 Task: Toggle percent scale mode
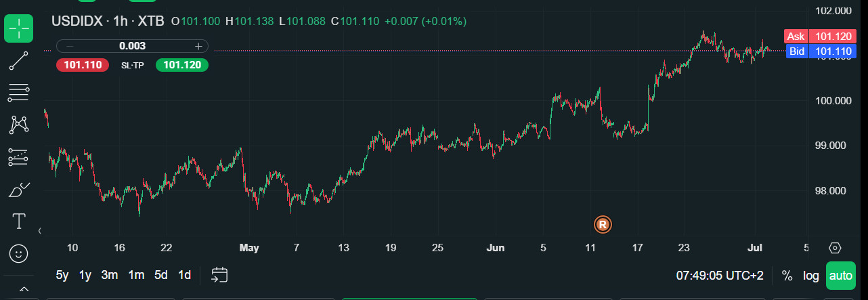[787, 276]
